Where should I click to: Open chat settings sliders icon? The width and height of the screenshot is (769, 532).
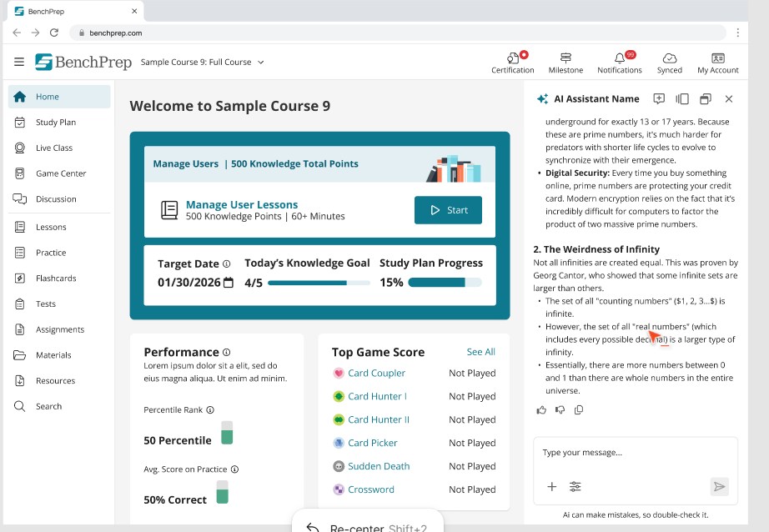[x=575, y=486]
